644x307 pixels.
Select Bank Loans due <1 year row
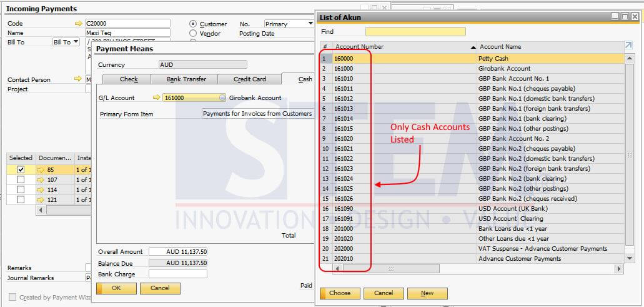(x=472, y=228)
